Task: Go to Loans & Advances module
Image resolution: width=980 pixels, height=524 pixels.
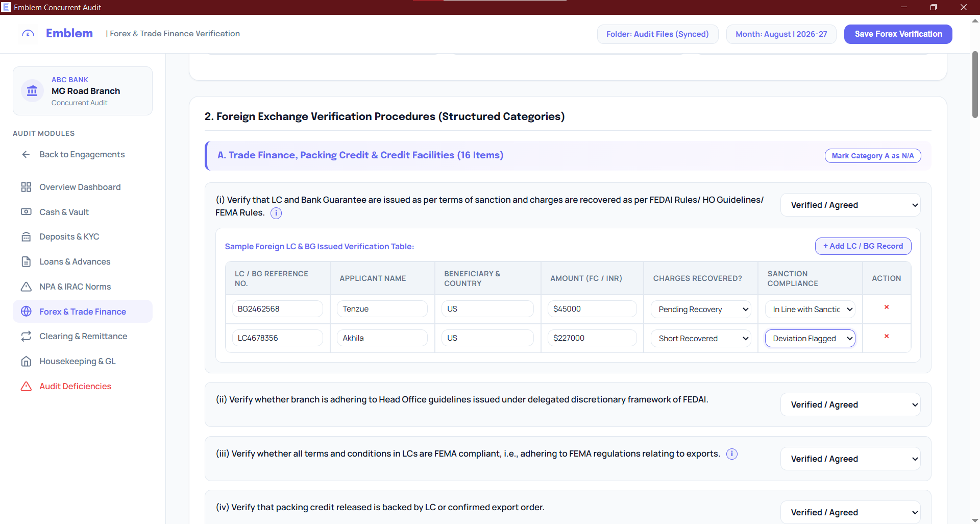Action: point(83,261)
